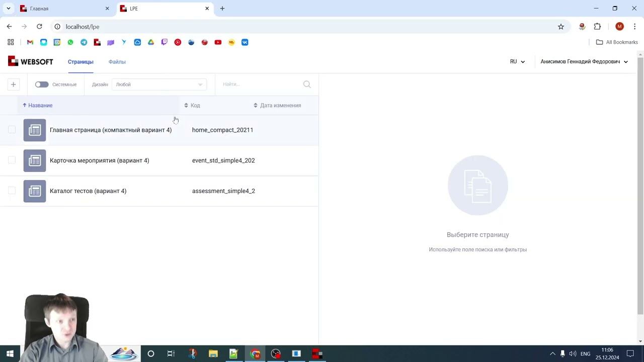Click the page icon for Каталог тестов row
644x362 pixels.
click(35, 191)
